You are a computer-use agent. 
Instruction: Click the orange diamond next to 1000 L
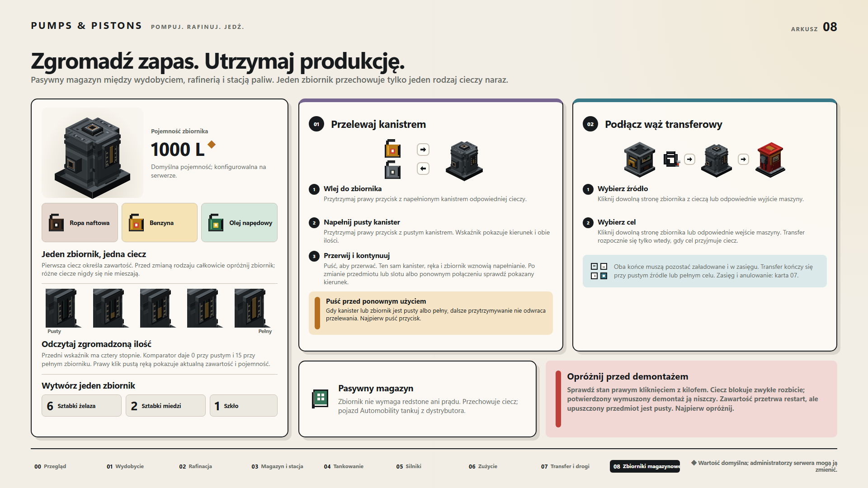212,145
